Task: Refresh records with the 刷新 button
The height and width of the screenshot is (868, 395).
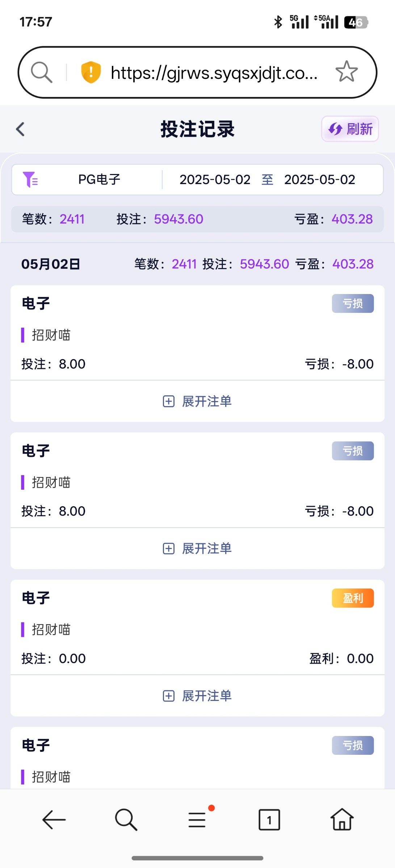Action: [x=350, y=129]
